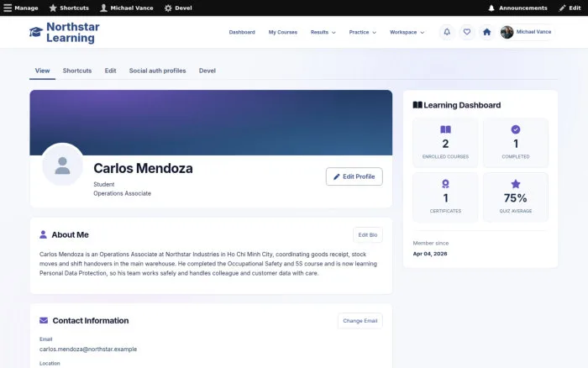Click the Apr 04, 2026 member date

click(430, 254)
